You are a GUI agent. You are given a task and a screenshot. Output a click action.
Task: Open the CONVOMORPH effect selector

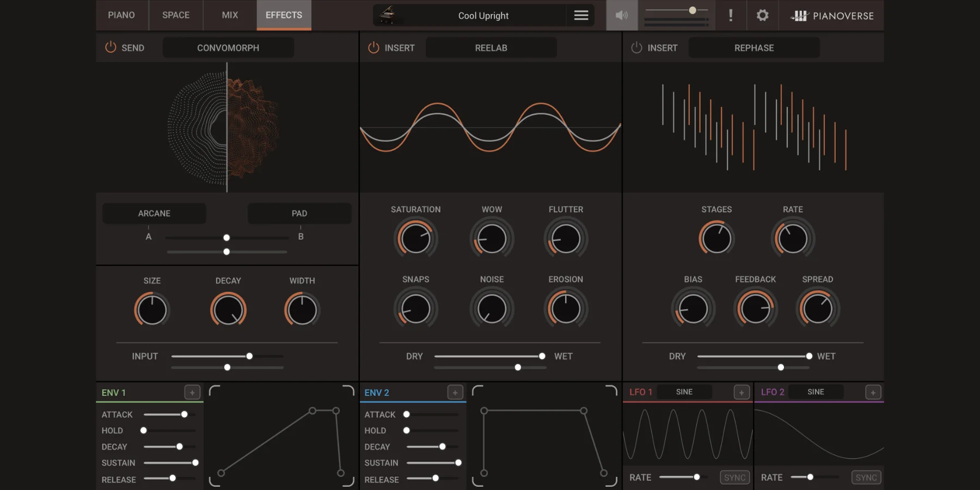228,48
